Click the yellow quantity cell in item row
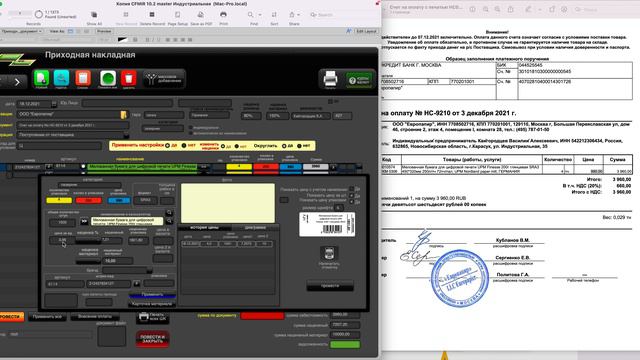Screen dimensions: 640x360 [x=239, y=167]
